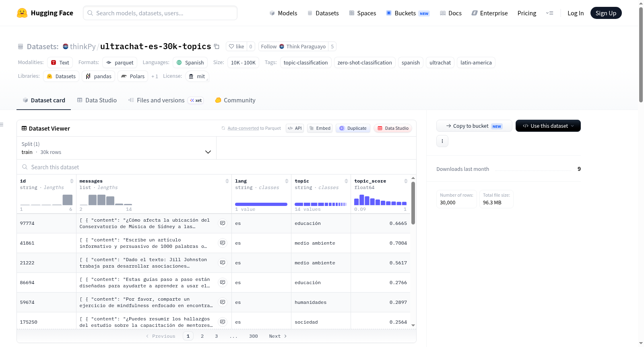This screenshot has width=644, height=347.
Task: Click the topic_score histogram bars
Action: click(x=380, y=200)
